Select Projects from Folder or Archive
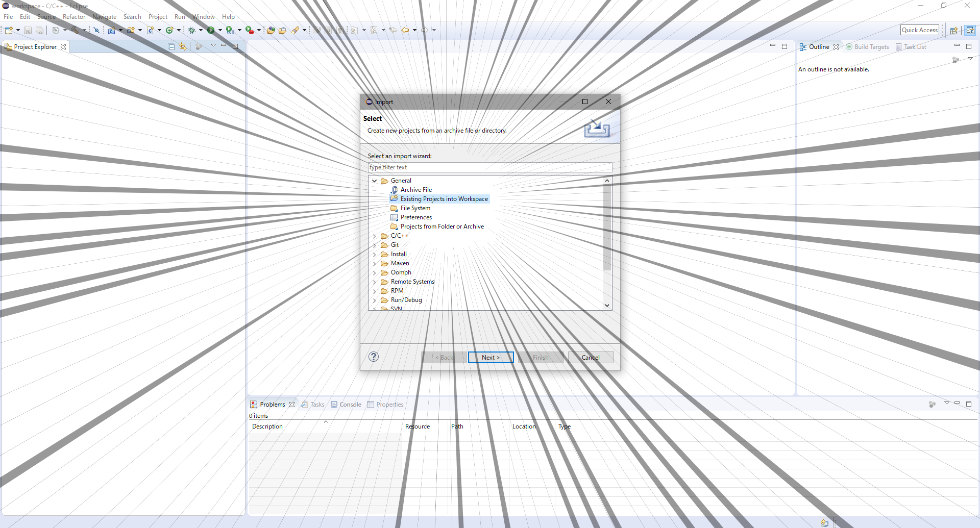The image size is (980, 528). click(x=442, y=226)
